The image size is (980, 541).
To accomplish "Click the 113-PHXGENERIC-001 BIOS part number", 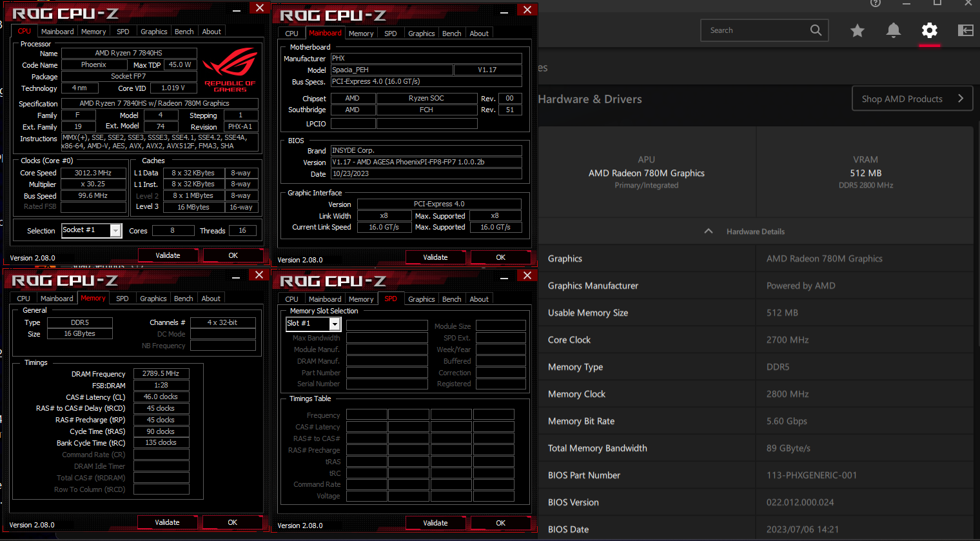I will coord(812,475).
